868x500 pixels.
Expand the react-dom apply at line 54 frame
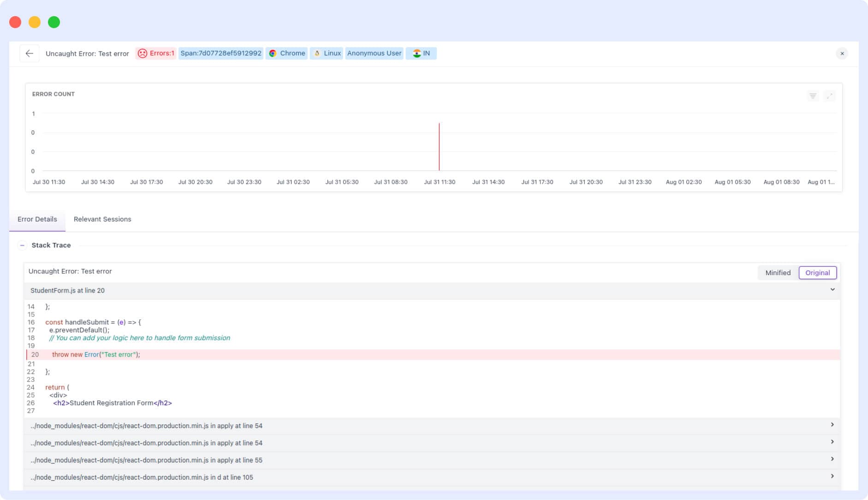click(x=833, y=425)
